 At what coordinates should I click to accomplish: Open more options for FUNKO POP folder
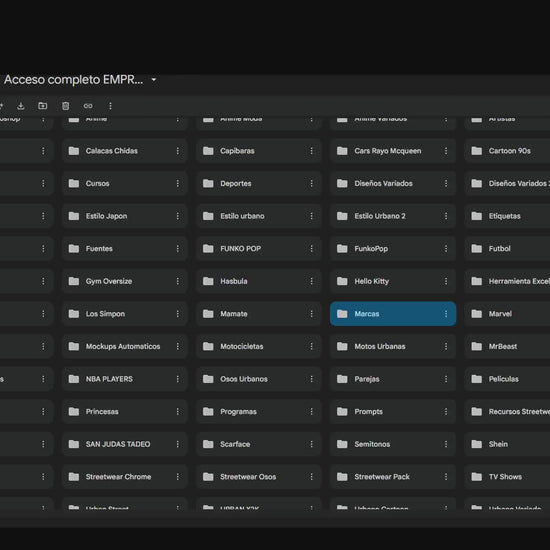click(x=311, y=249)
